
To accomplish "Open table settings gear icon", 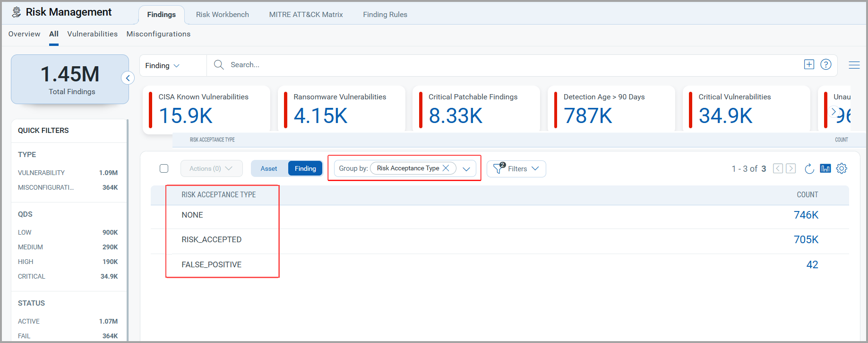I will coord(842,168).
